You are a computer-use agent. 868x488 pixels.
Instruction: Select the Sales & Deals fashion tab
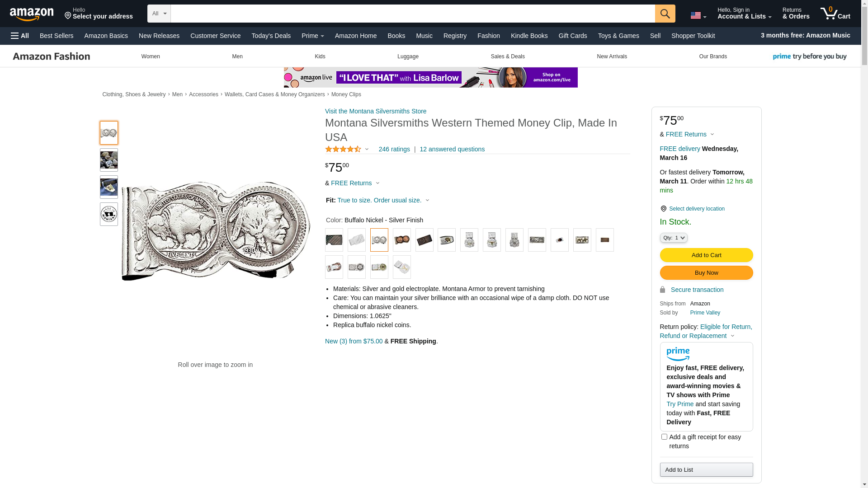point(507,56)
